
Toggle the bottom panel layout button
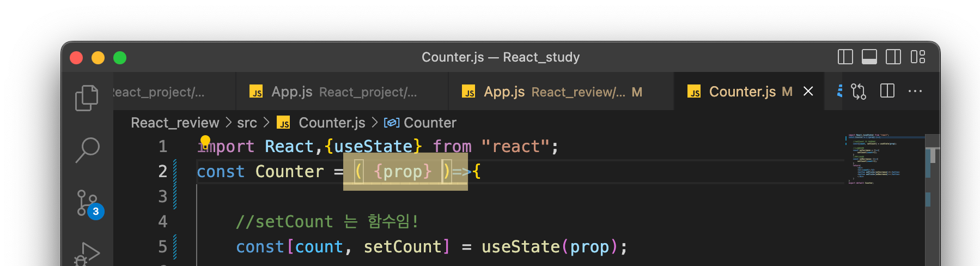pyautogui.click(x=869, y=57)
